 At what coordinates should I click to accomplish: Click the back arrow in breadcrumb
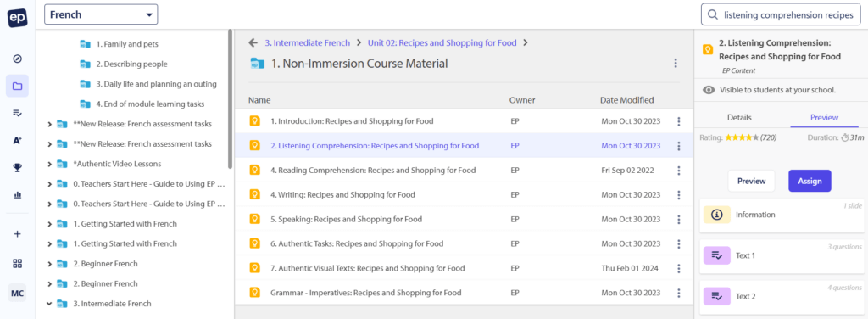[253, 42]
